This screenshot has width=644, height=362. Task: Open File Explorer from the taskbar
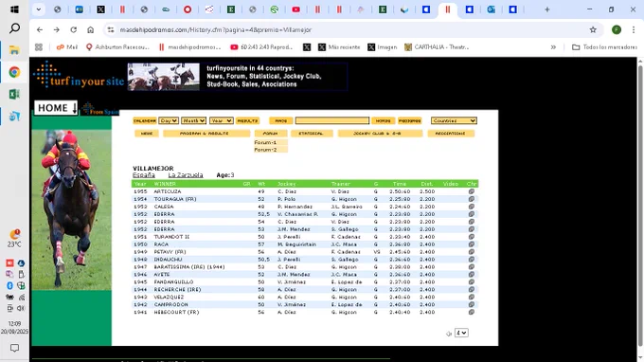pos(14,50)
